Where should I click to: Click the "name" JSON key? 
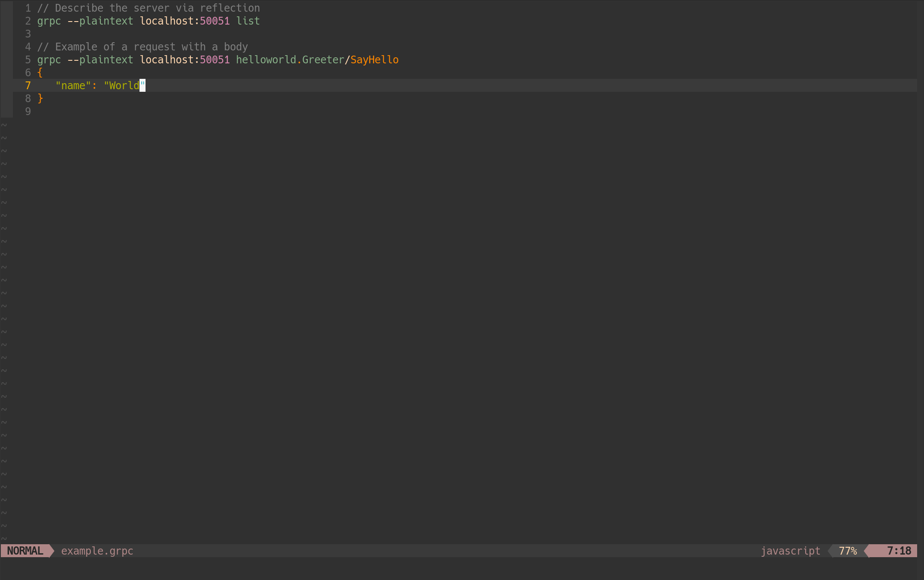click(x=73, y=86)
